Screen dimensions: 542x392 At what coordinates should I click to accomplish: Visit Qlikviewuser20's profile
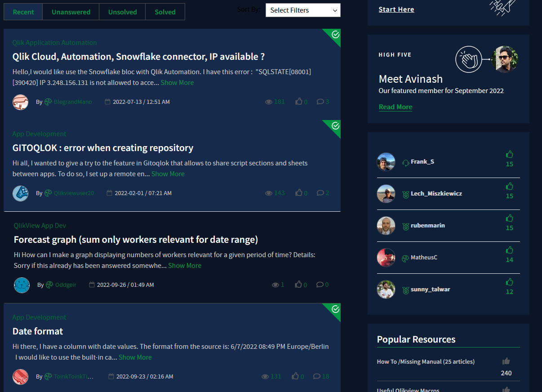[x=74, y=193]
